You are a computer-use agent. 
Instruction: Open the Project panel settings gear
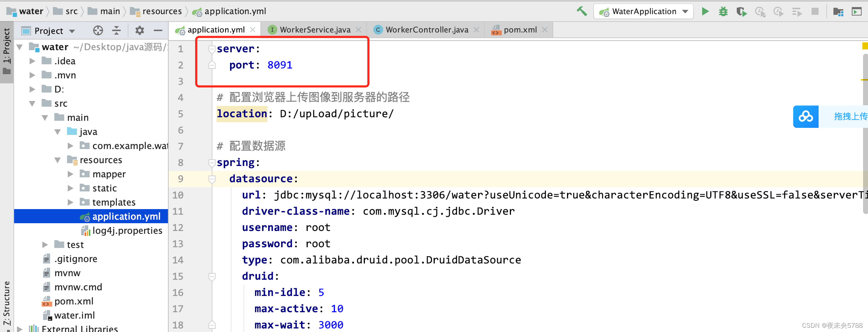pyautogui.click(x=139, y=30)
